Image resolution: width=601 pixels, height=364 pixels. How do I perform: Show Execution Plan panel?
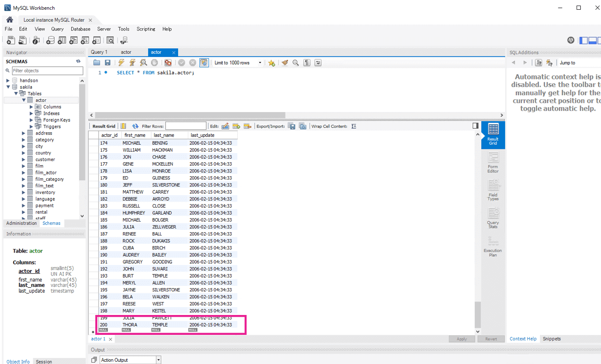coord(493,247)
